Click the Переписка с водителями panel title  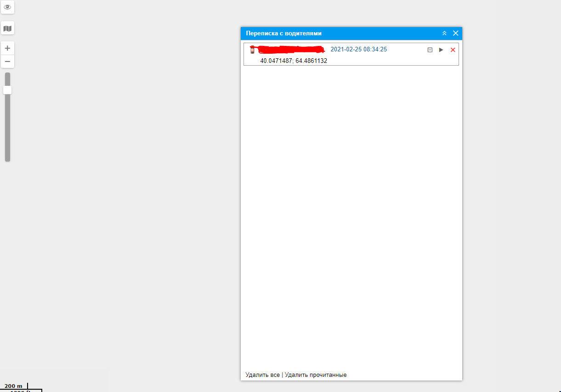pos(283,34)
